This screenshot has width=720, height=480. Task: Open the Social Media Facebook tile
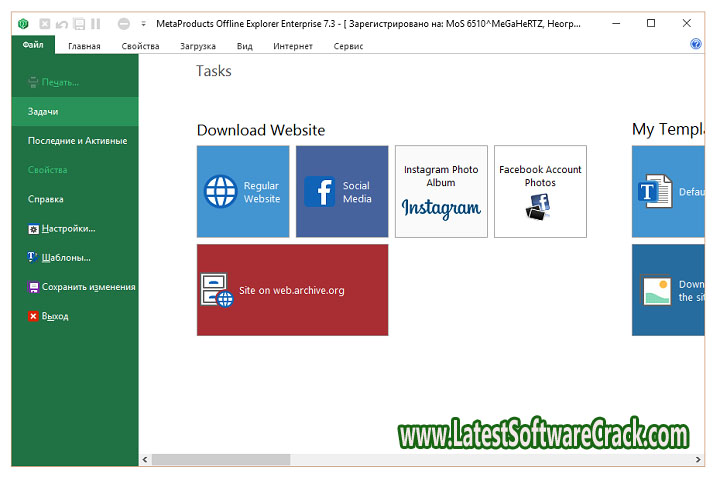coord(342,192)
